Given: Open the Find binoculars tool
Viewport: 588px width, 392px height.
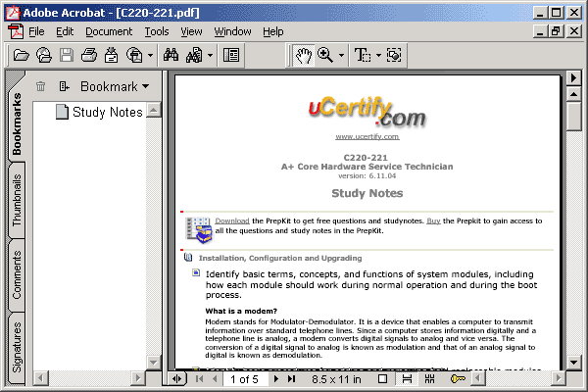Looking at the screenshot, I should click(x=171, y=55).
